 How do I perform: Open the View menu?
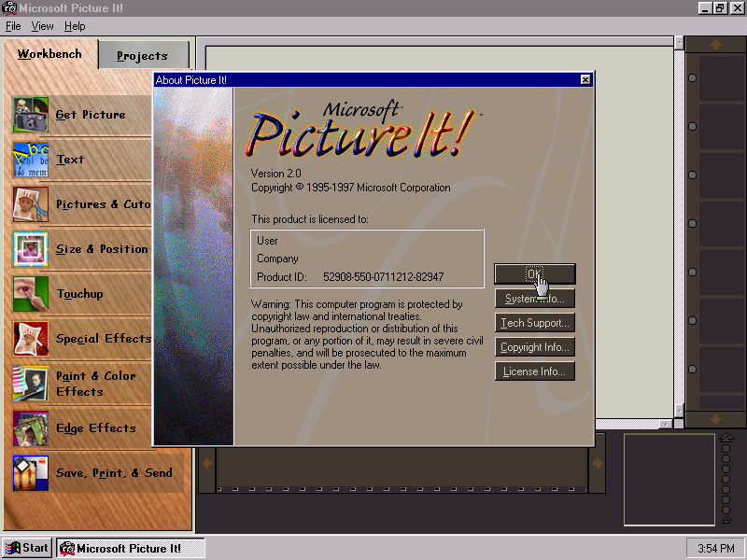(43, 26)
